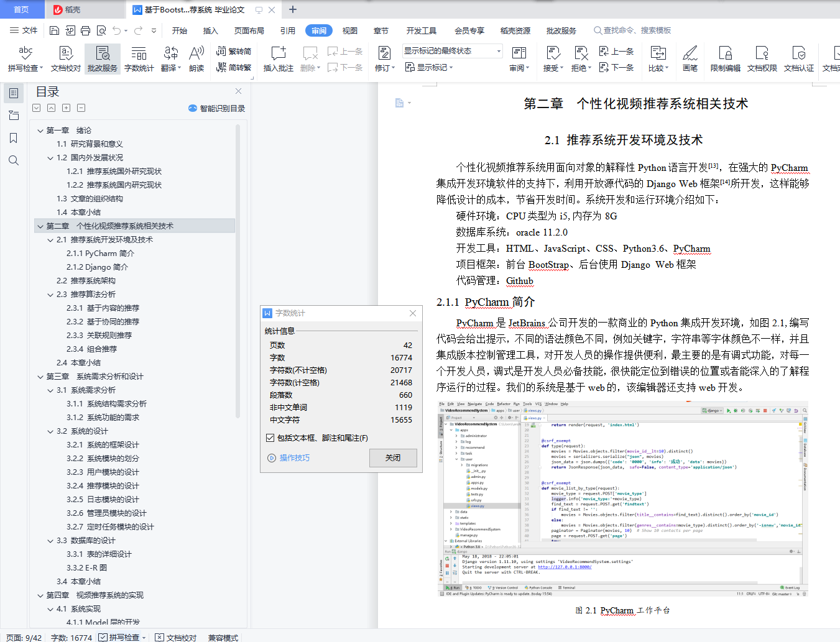This screenshot has width=840, height=642.
Task: Click 关闭 button in 字数统计 dialog
Action: click(393, 458)
